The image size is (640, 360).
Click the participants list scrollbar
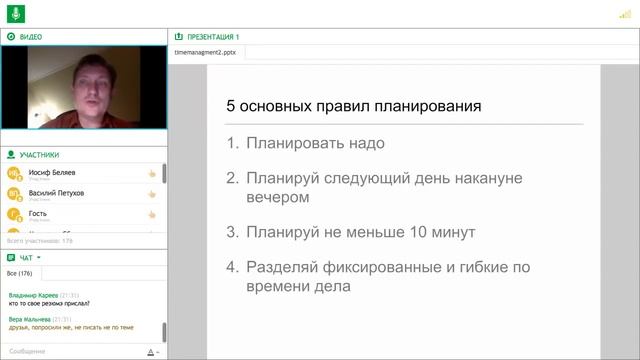[x=164, y=173]
